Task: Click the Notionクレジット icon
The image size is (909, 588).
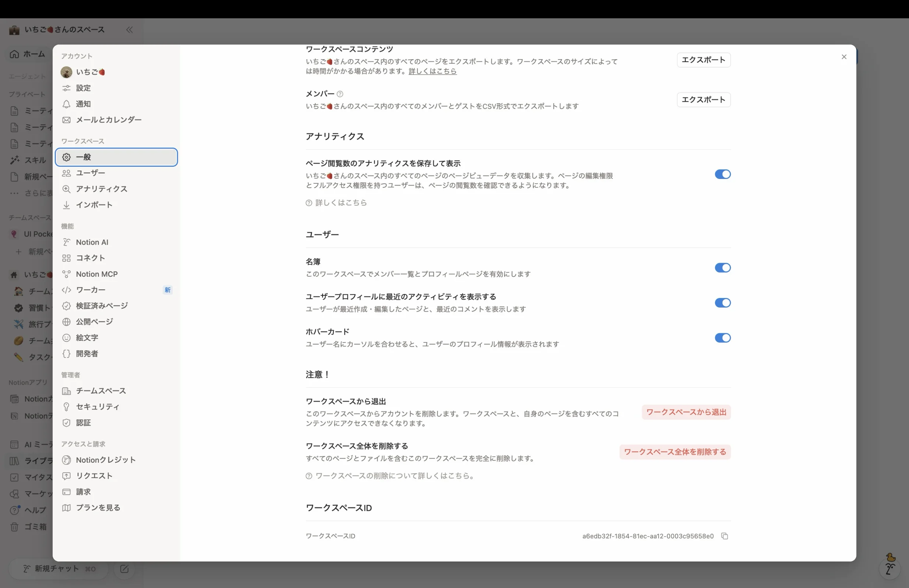Action: pos(67,460)
